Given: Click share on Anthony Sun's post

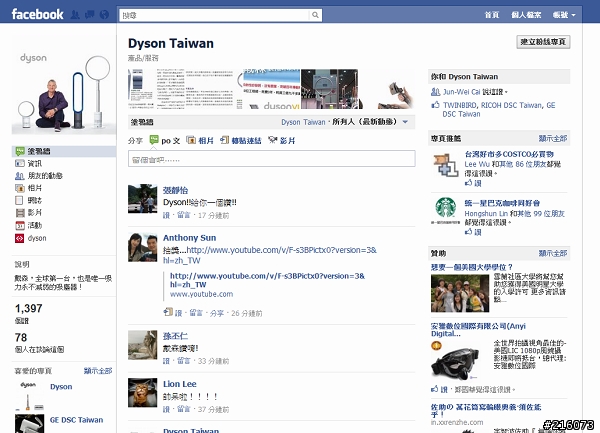Looking at the screenshot, I should coord(217,313).
